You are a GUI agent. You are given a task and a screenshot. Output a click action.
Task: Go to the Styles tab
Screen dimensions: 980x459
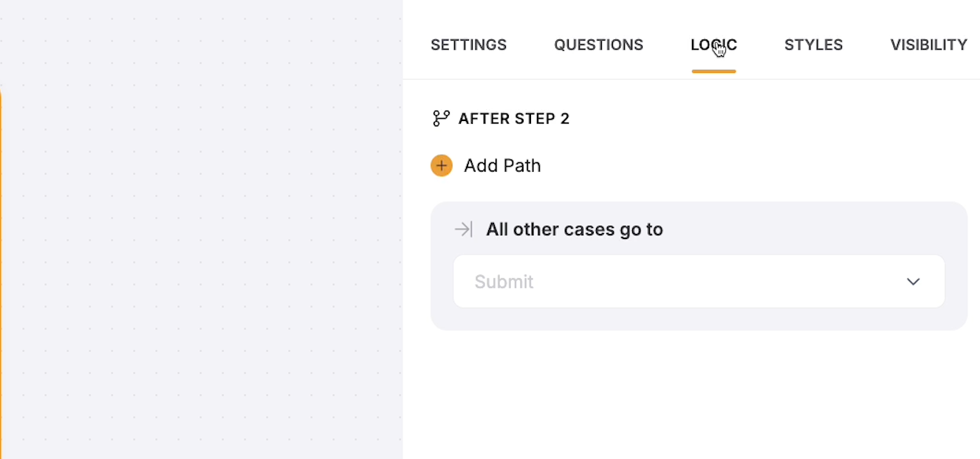813,45
